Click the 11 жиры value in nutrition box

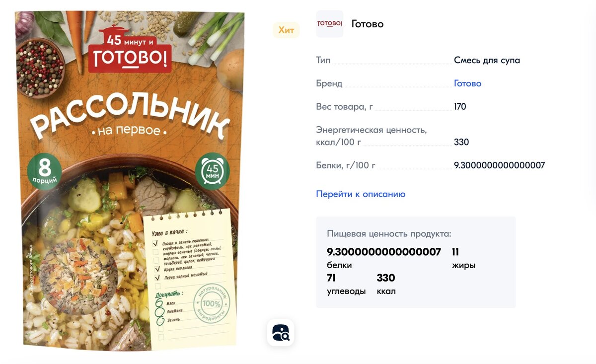pos(463,258)
